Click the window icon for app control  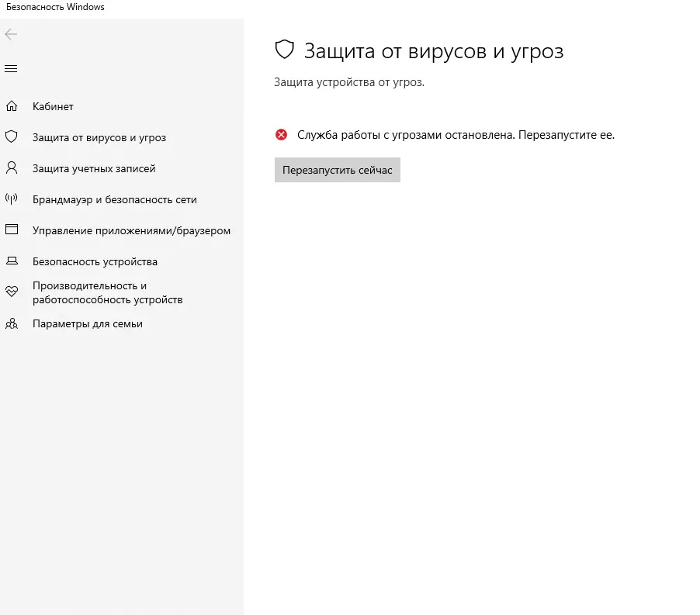tap(12, 230)
